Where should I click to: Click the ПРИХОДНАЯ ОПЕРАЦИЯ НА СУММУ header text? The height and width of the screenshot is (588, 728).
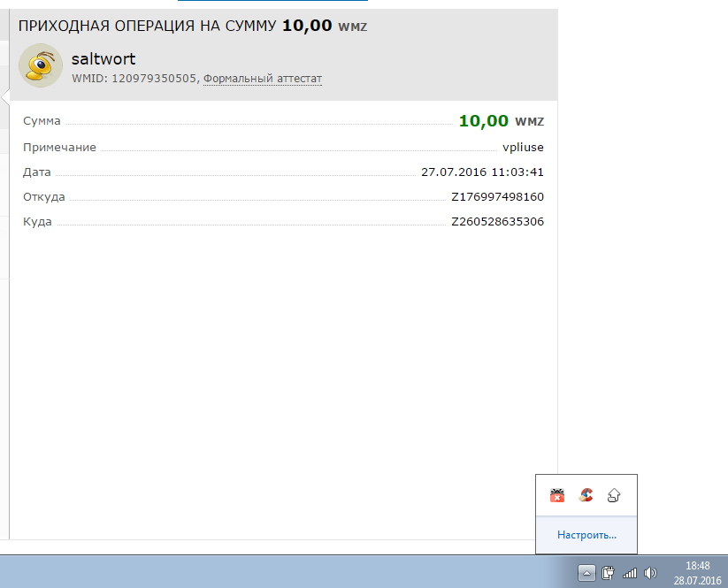tap(147, 26)
